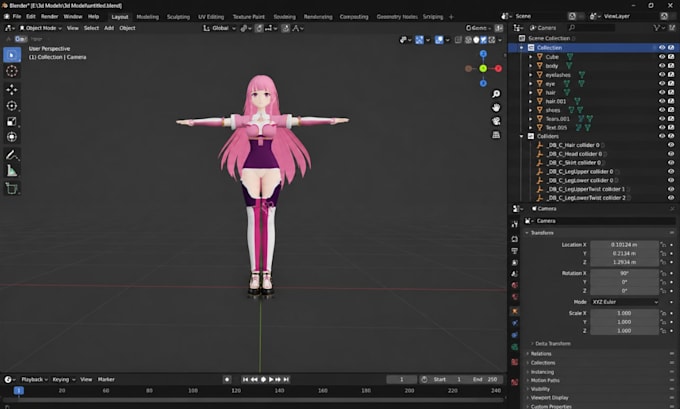Screen dimensions: 680x409
Task: Hide _DB_C_Head collider 0 eye icon
Action: [671, 154]
